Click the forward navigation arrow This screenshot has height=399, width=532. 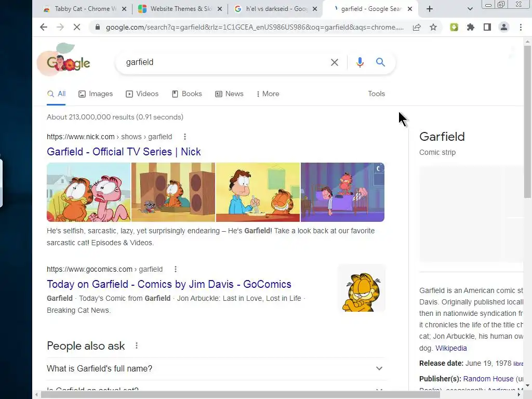pyautogui.click(x=60, y=27)
